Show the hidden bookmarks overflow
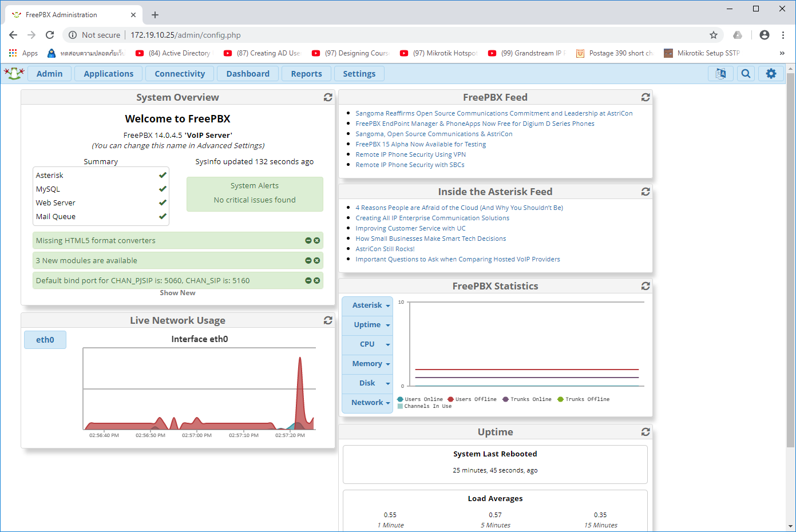The width and height of the screenshot is (796, 532). pos(782,53)
